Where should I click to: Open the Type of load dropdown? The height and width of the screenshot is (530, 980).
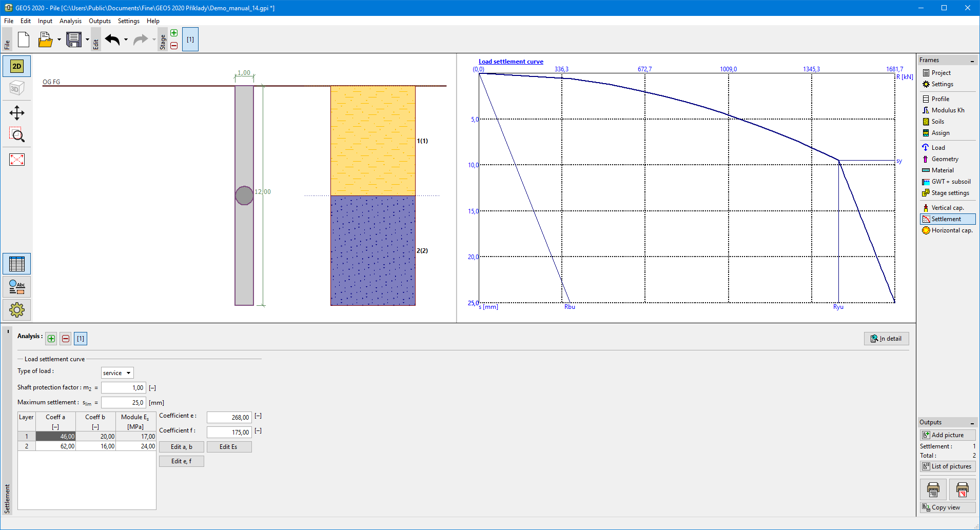point(117,373)
